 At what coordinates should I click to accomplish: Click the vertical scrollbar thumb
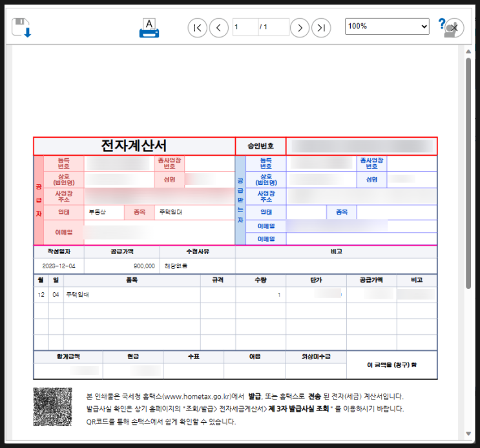pos(468,173)
